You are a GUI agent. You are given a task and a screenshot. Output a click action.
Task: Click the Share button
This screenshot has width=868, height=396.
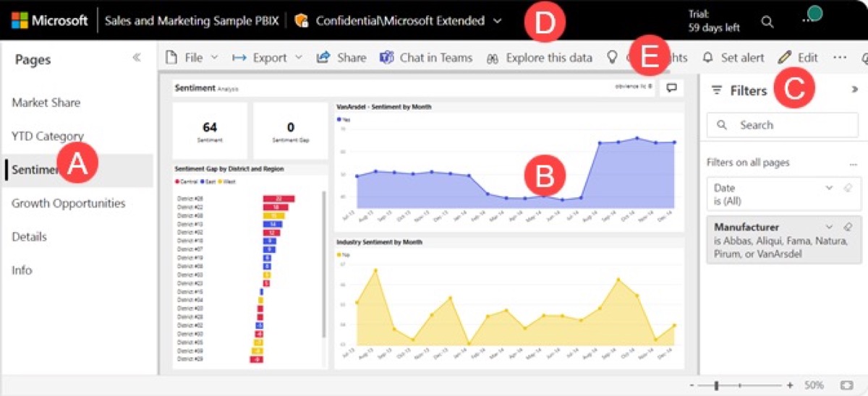click(341, 58)
